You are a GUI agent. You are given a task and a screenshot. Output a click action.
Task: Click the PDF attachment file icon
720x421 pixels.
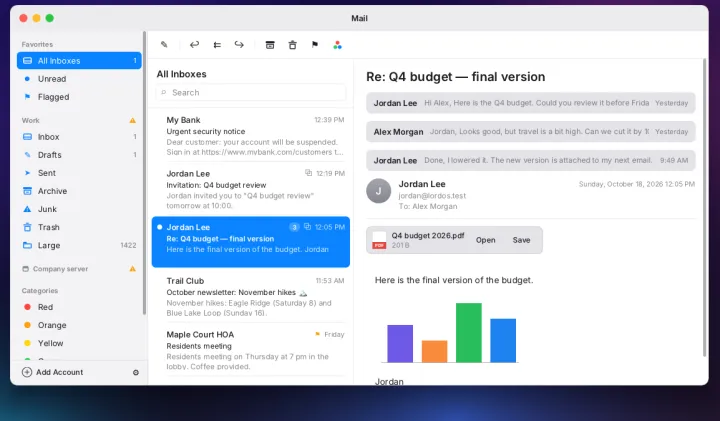tap(379, 240)
